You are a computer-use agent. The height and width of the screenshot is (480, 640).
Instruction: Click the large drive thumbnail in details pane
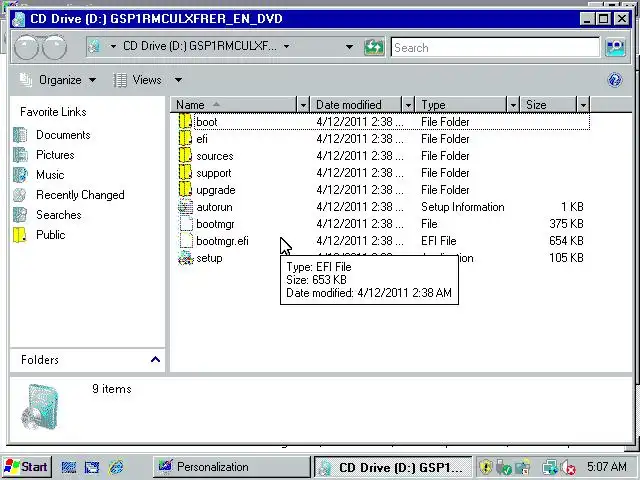[x=40, y=407]
